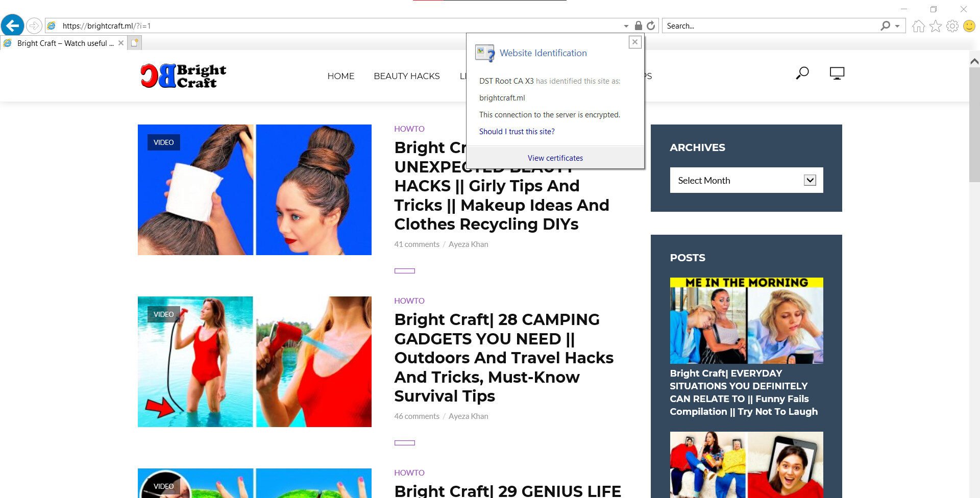Open the camping gadgets video thumbnail
The width and height of the screenshot is (980, 498).
click(255, 362)
